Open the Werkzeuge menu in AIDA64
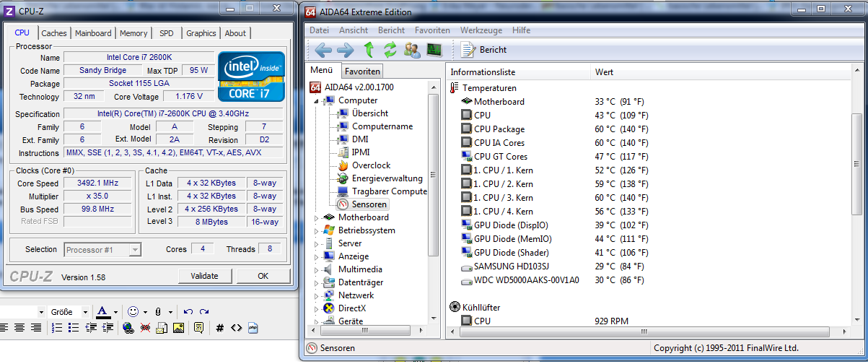This screenshot has width=868, height=364. click(x=481, y=30)
